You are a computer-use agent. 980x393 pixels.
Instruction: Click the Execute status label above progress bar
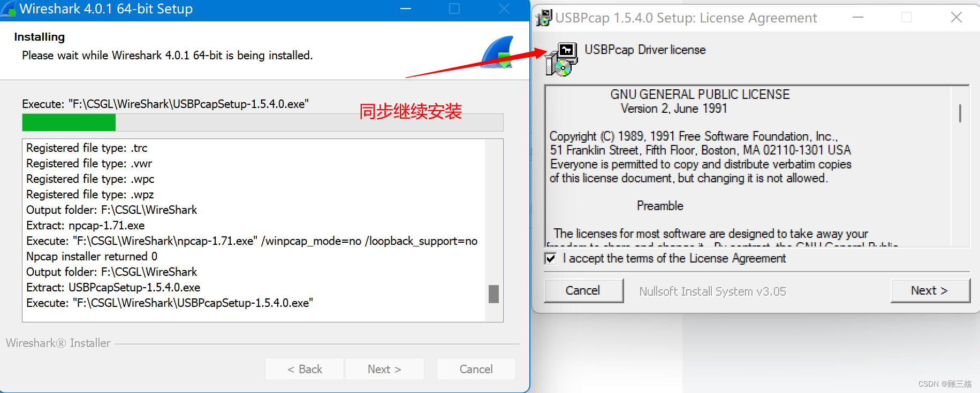point(165,104)
